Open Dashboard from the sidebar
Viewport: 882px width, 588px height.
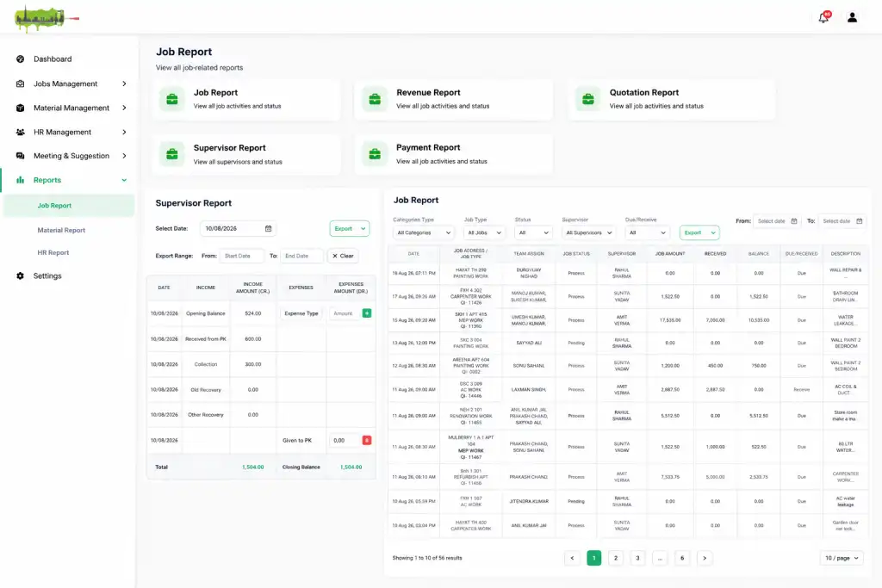[53, 59]
